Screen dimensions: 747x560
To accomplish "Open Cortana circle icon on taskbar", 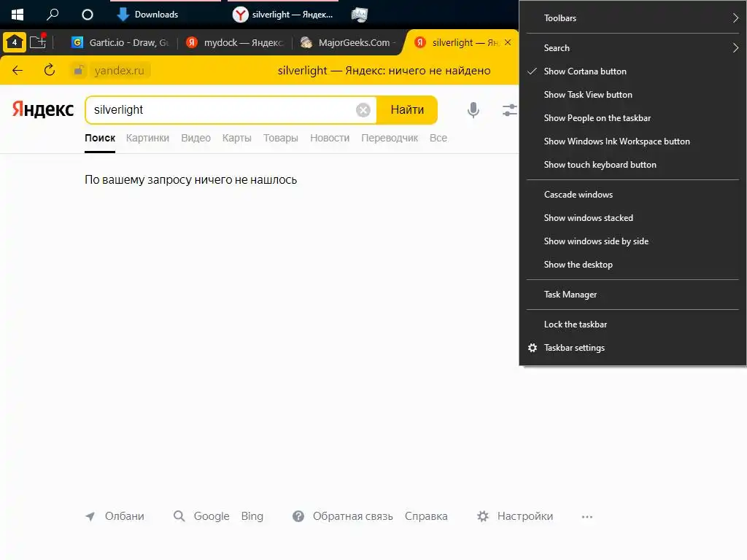I will (x=88, y=15).
